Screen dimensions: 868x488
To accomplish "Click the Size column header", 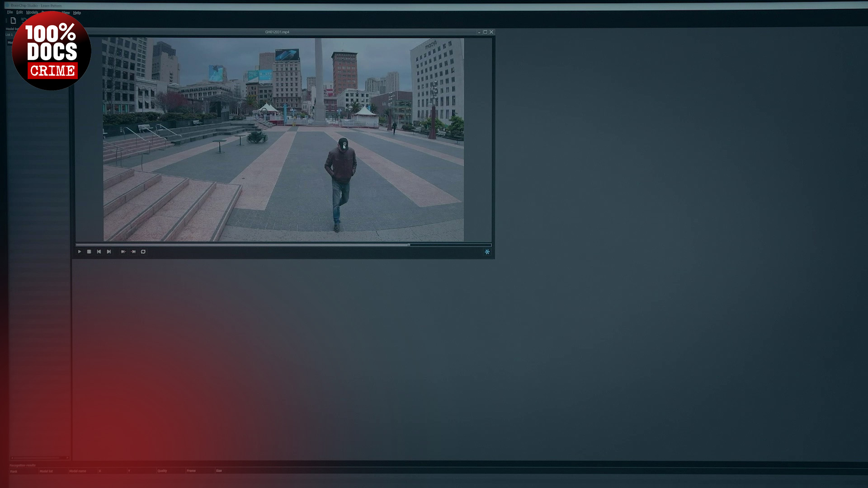I will click(x=219, y=471).
